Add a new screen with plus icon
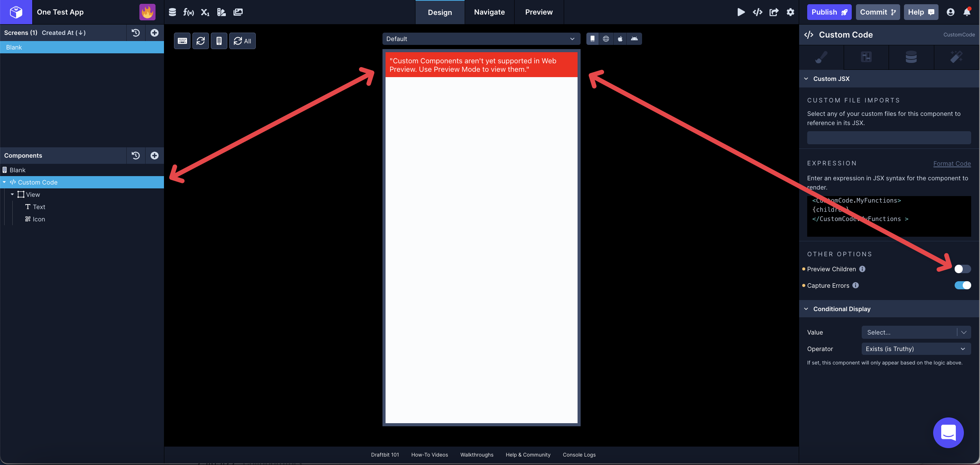The width and height of the screenshot is (980, 465). (154, 33)
